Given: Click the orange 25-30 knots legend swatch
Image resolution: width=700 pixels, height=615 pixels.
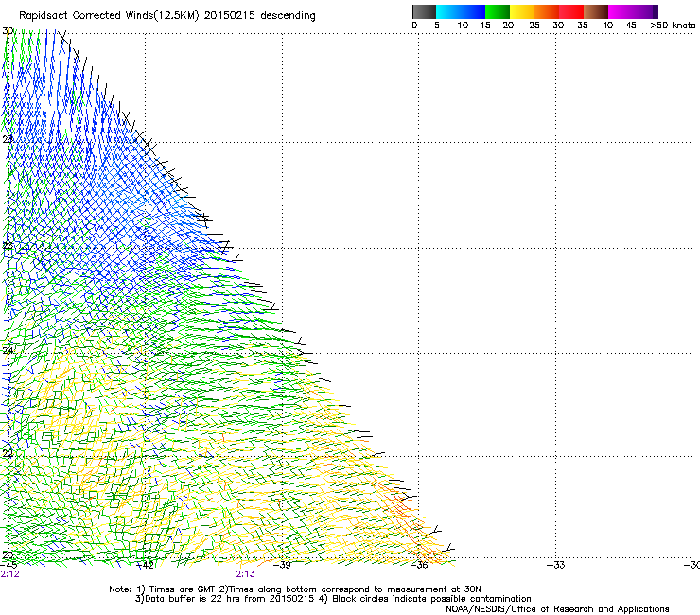Looking at the screenshot, I should [x=547, y=11].
